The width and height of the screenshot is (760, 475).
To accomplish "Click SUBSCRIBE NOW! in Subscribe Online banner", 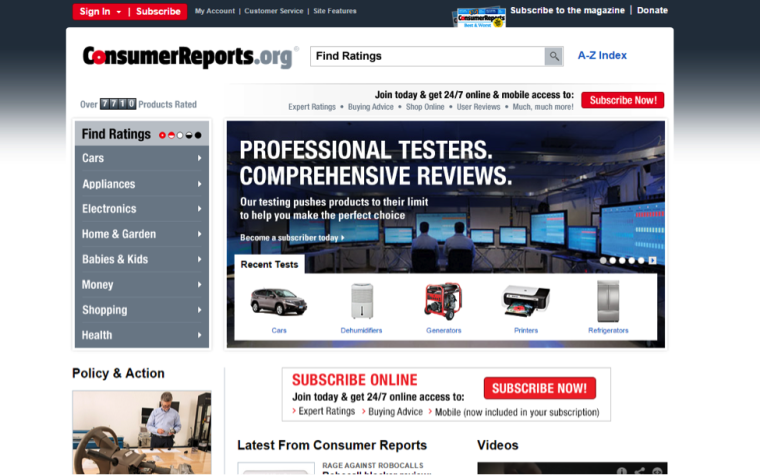I will (x=540, y=388).
